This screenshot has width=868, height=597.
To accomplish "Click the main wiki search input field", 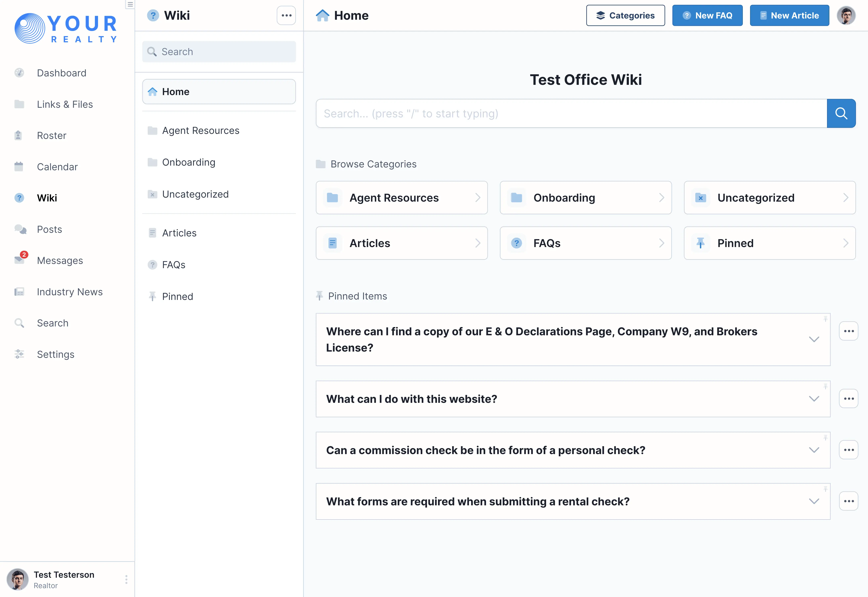I will (571, 113).
